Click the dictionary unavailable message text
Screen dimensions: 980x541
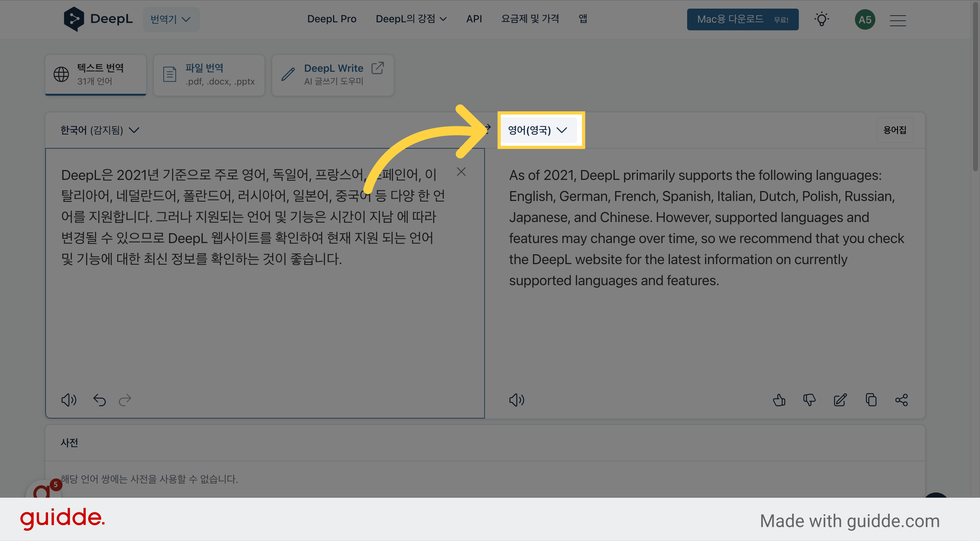[x=149, y=479]
